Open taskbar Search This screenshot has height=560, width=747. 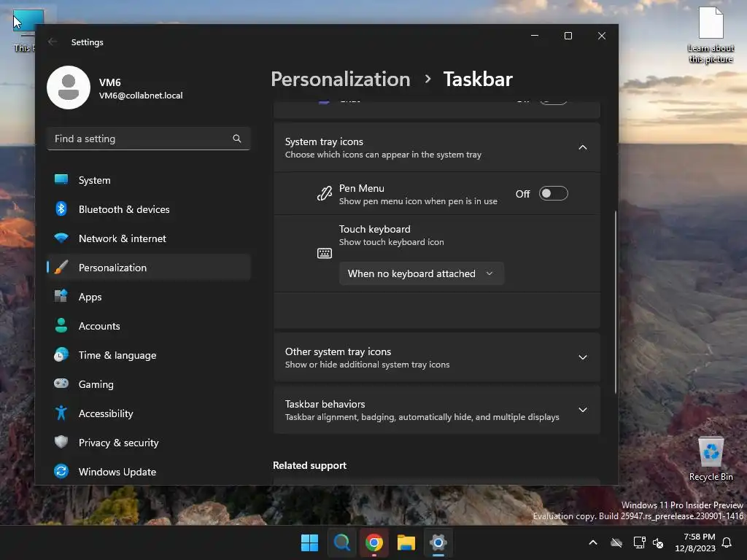tap(341, 542)
